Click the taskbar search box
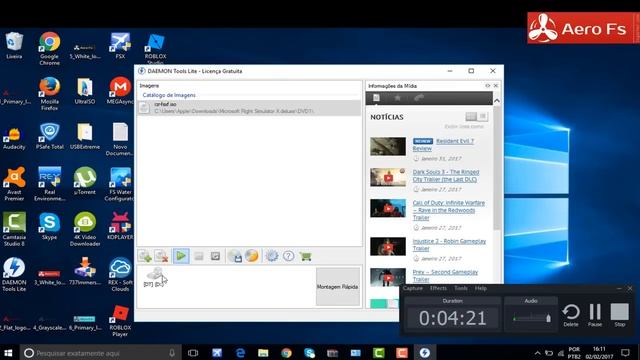 click(x=100, y=353)
